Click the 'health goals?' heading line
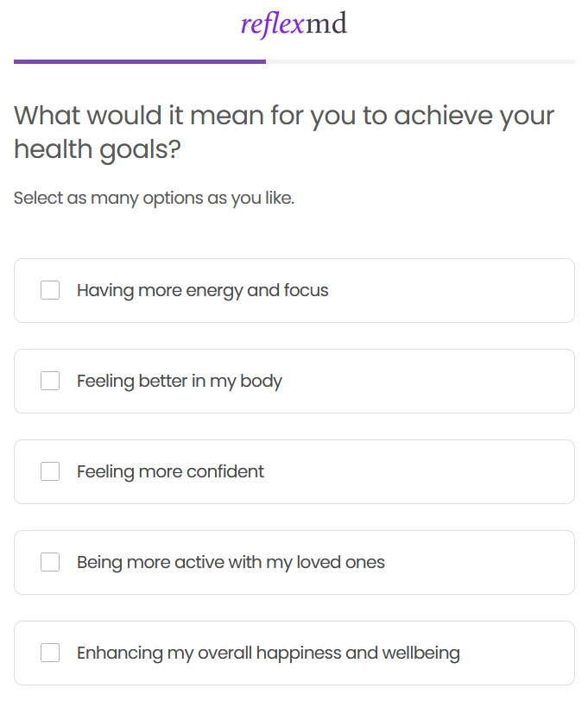Image resolution: width=588 pixels, height=701 pixels. click(98, 149)
